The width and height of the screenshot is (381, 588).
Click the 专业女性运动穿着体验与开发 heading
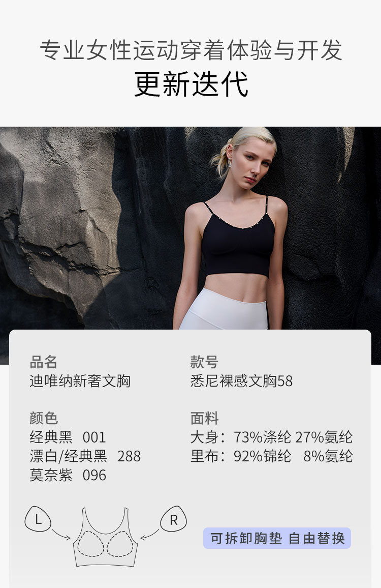pos(191,50)
